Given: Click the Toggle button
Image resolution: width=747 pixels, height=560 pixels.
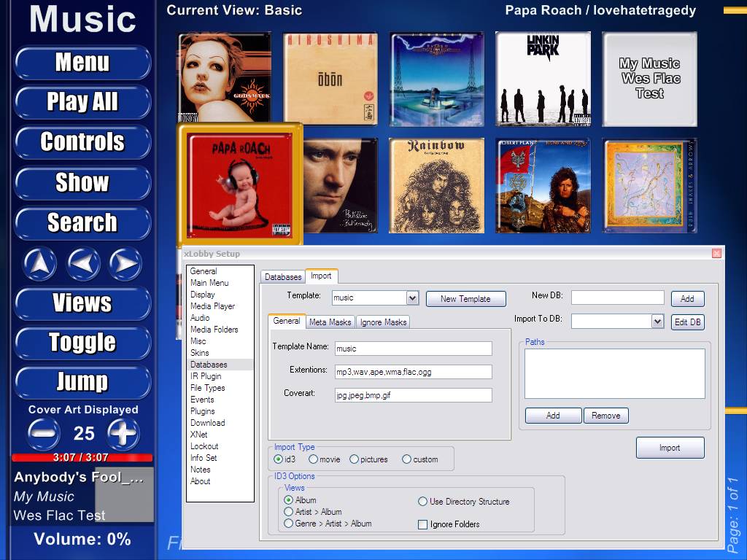Looking at the screenshot, I should 82,343.
